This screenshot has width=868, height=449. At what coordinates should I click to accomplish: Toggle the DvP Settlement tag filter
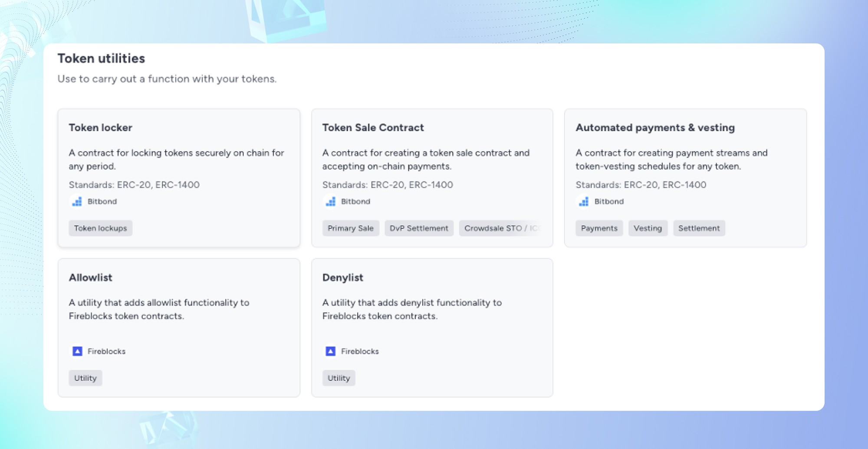click(419, 228)
